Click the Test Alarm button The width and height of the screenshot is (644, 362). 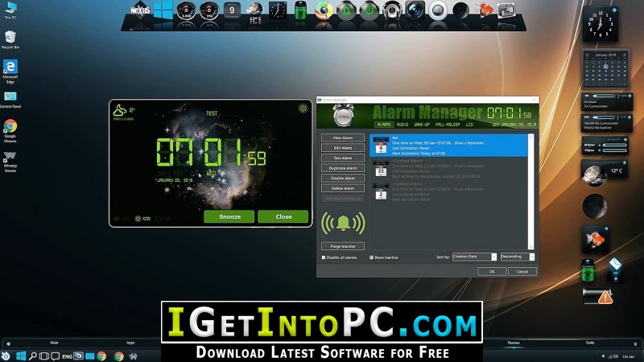[343, 158]
